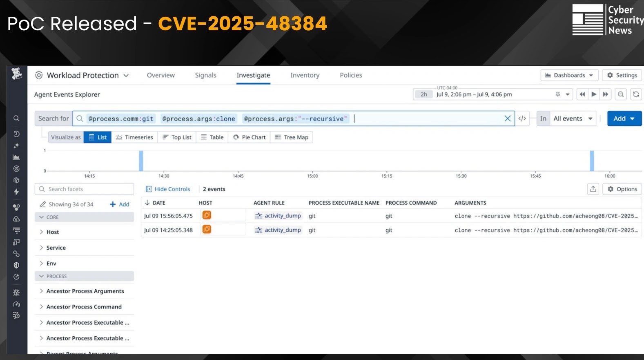644x360 pixels.
Task: Open the time range dropdown arrow
Action: pos(567,94)
